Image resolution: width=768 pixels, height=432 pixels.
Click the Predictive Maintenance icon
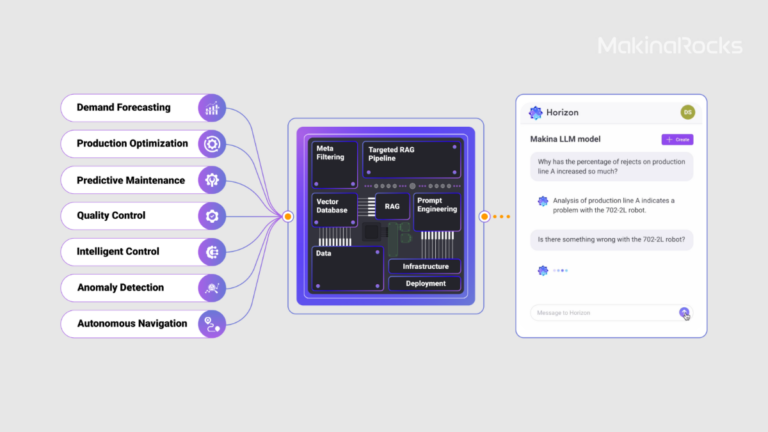[212, 180]
